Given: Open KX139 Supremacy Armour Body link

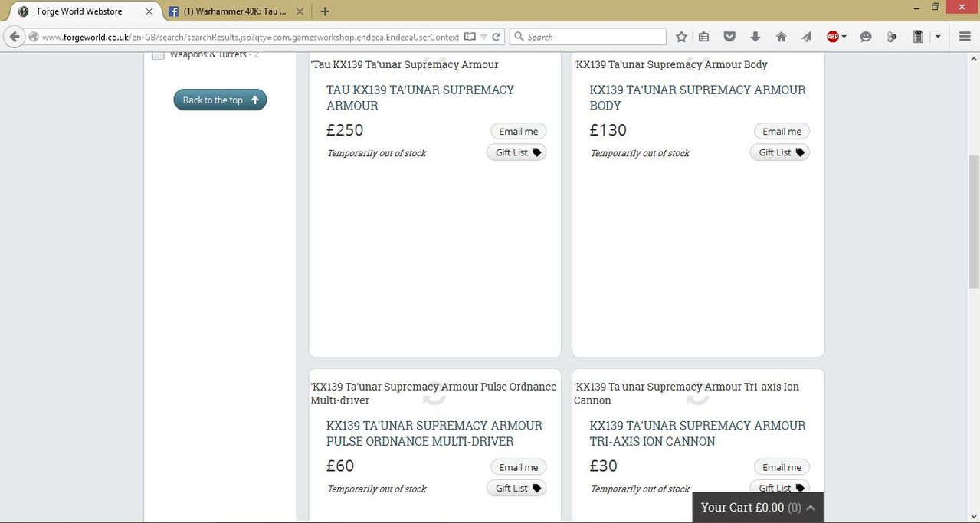Looking at the screenshot, I should pos(697,97).
